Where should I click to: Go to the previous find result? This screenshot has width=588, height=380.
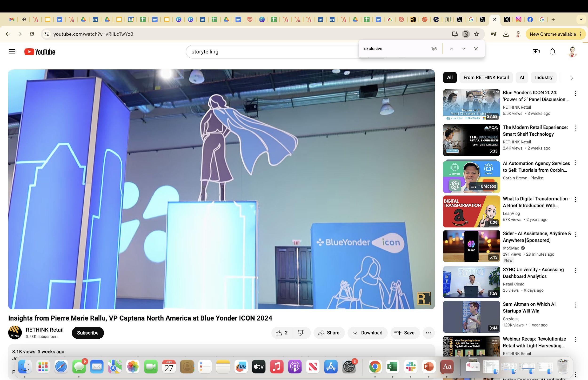451,49
